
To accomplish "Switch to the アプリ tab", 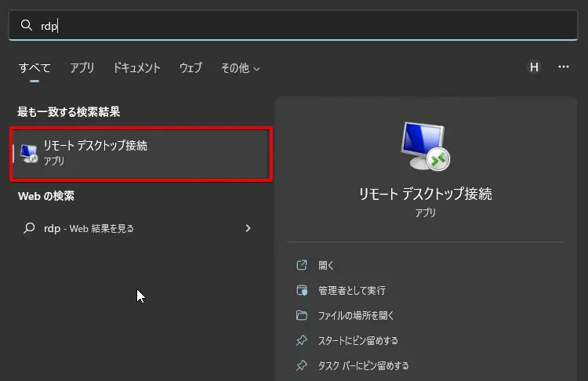I will click(x=82, y=68).
